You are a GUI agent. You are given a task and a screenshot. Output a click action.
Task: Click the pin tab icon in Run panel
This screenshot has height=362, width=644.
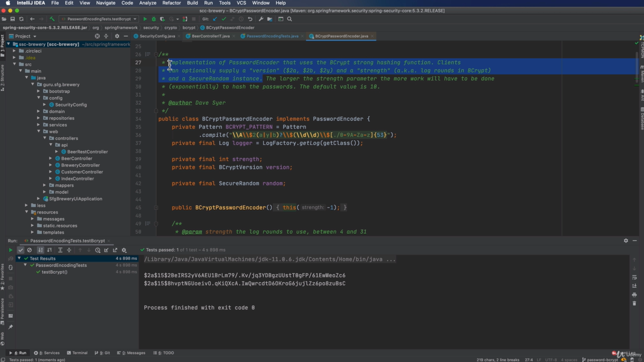click(x=11, y=327)
